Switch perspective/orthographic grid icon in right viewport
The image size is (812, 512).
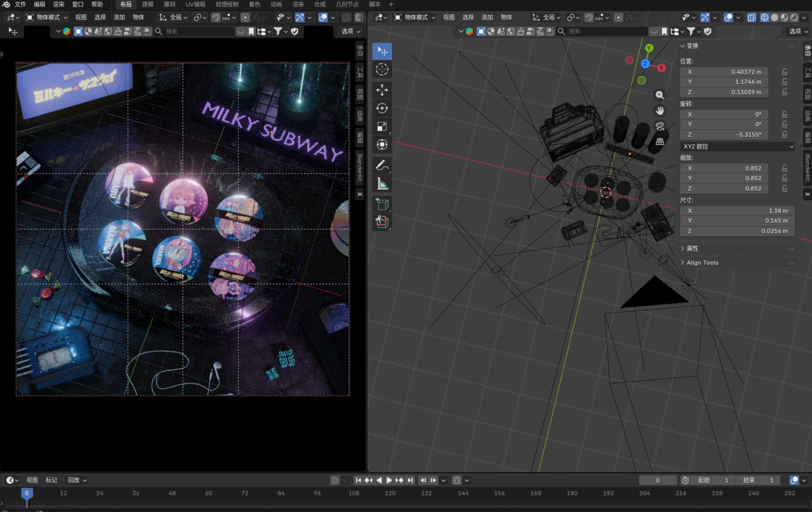[x=660, y=142]
